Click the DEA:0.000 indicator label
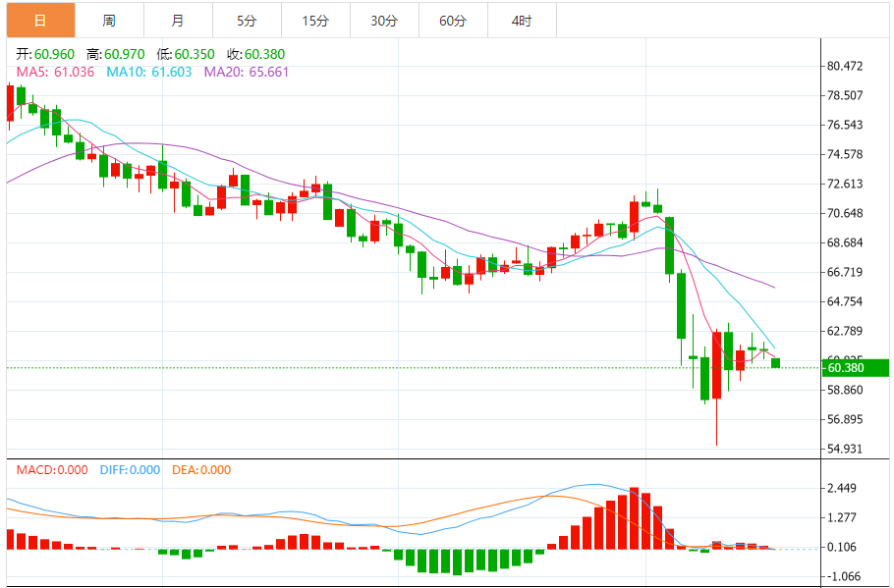This screenshot has width=894, height=588. [201, 470]
